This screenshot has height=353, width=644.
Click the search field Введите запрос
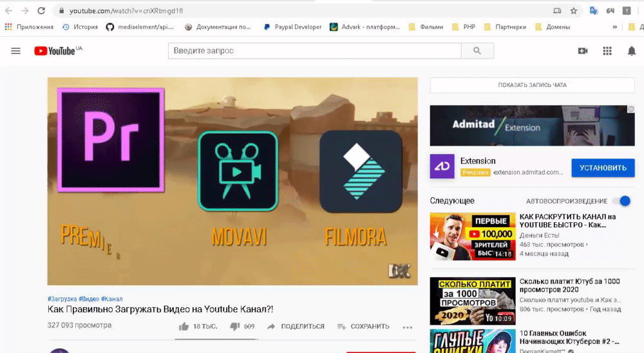[315, 50]
